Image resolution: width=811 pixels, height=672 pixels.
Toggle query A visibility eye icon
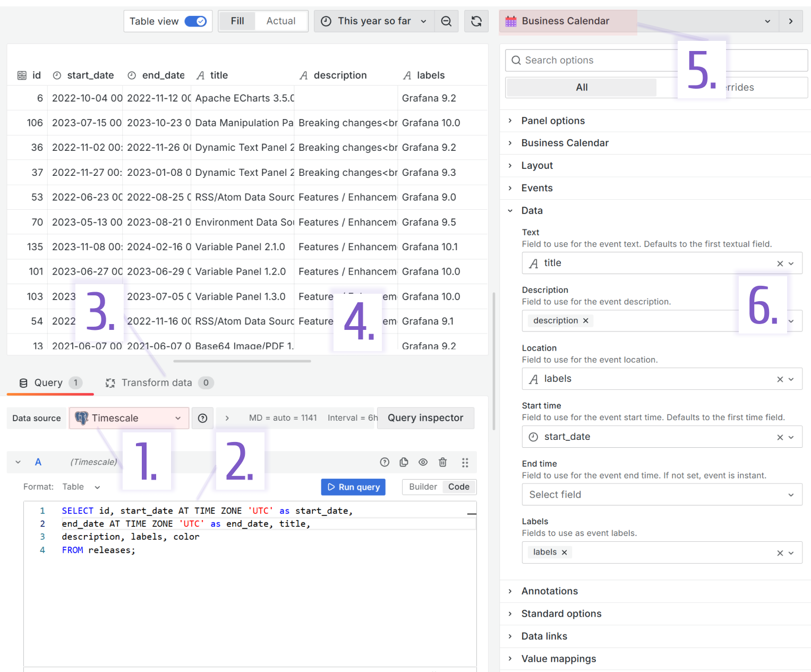coord(423,462)
